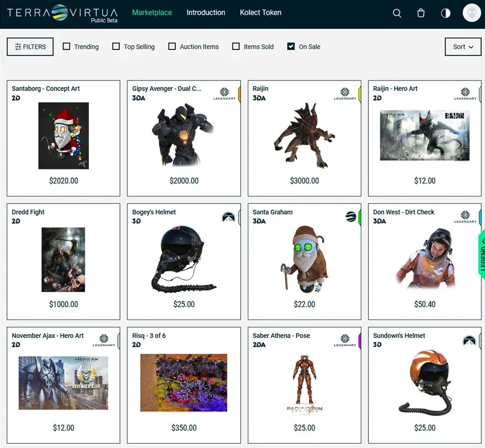The height and width of the screenshot is (448, 485).
Task: Click the search magnifier icon
Action: click(397, 13)
